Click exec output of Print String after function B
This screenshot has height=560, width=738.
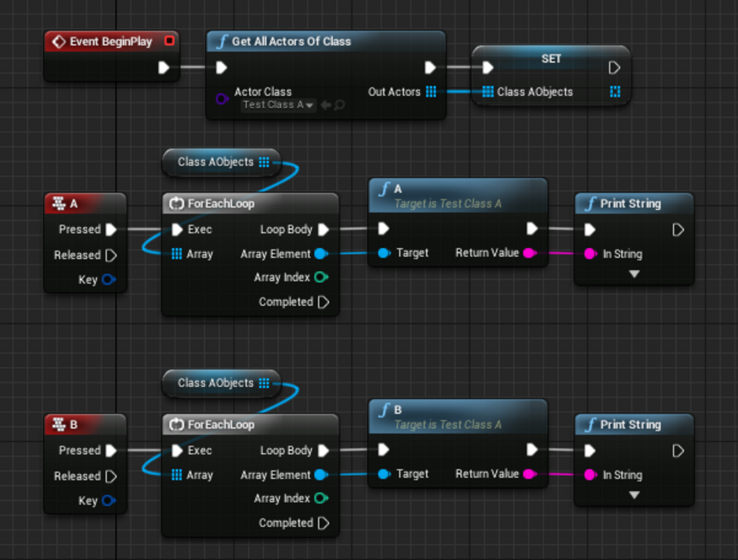678,450
